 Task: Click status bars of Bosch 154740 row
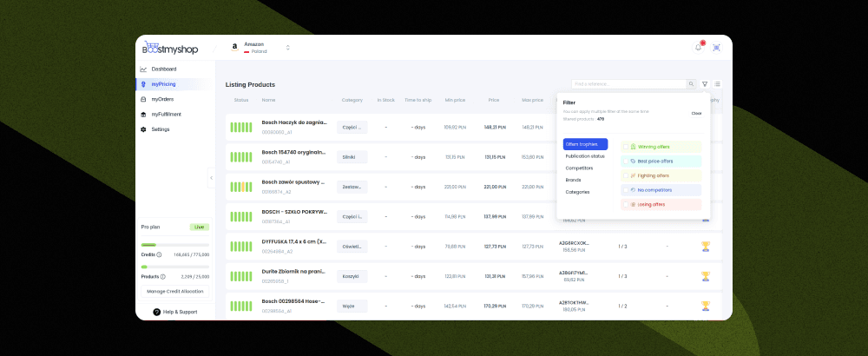[240, 156]
